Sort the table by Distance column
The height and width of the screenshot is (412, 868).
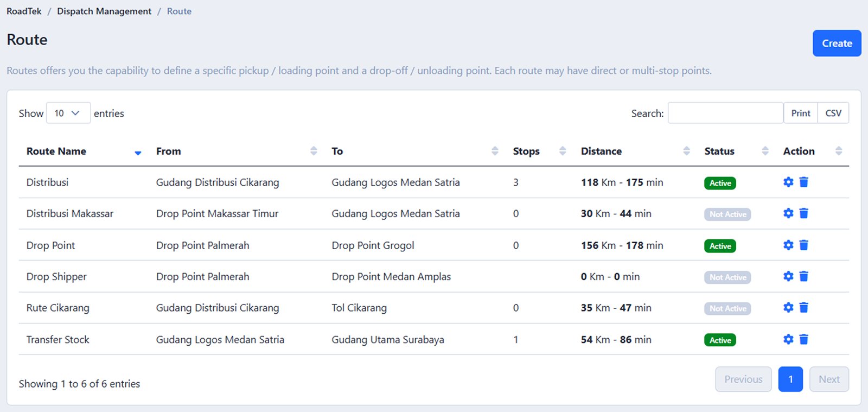tap(601, 151)
